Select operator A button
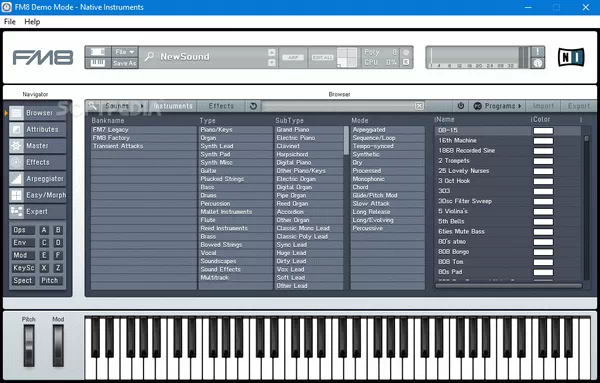 pyautogui.click(x=44, y=230)
